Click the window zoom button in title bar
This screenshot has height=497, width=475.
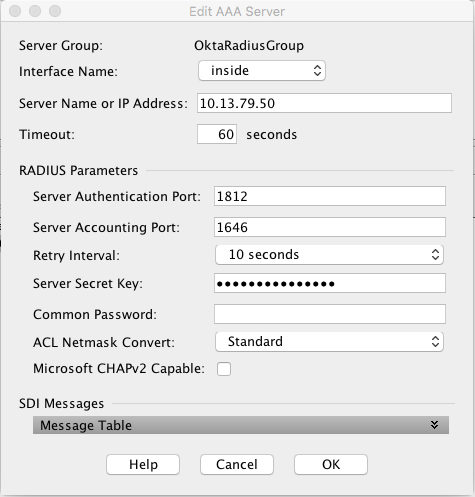(55, 11)
